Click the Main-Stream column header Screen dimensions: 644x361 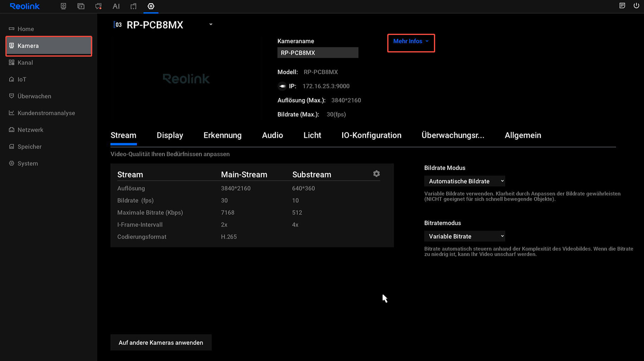click(244, 174)
